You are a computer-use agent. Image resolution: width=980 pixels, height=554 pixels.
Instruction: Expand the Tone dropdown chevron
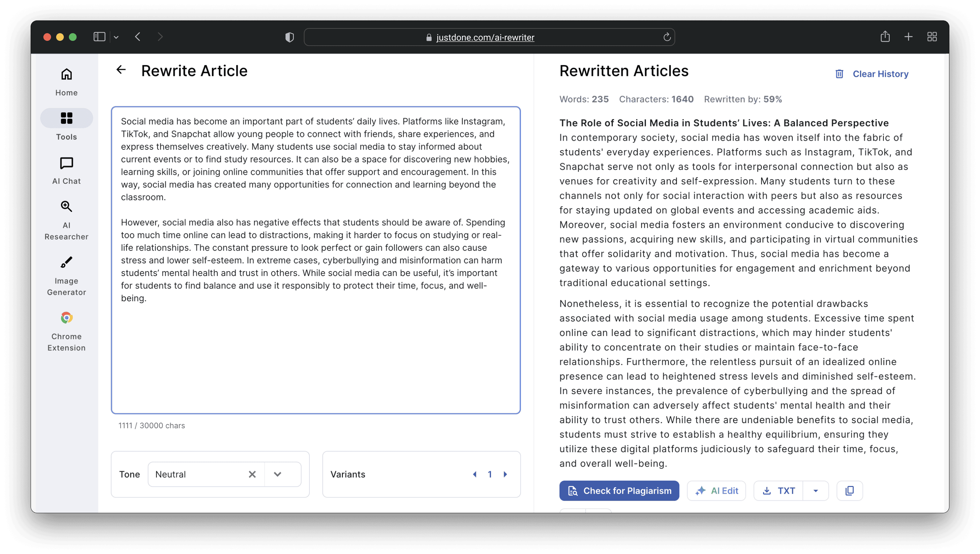pyautogui.click(x=278, y=475)
